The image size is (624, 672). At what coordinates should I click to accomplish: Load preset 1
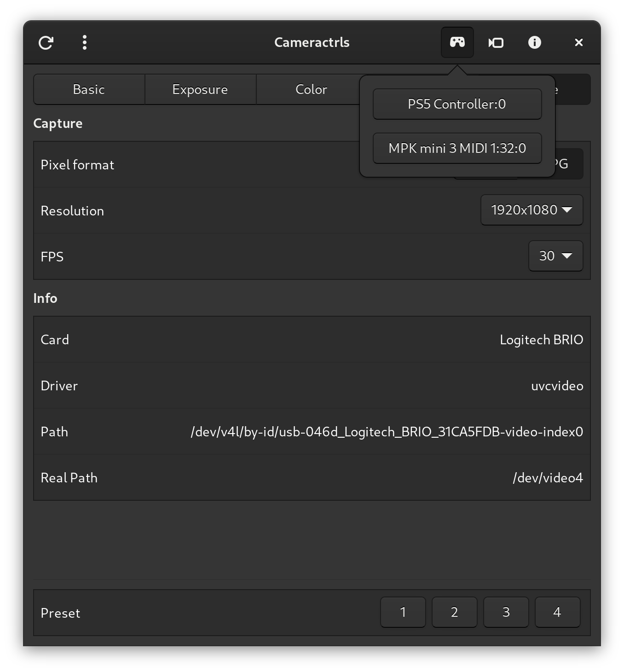(x=403, y=612)
